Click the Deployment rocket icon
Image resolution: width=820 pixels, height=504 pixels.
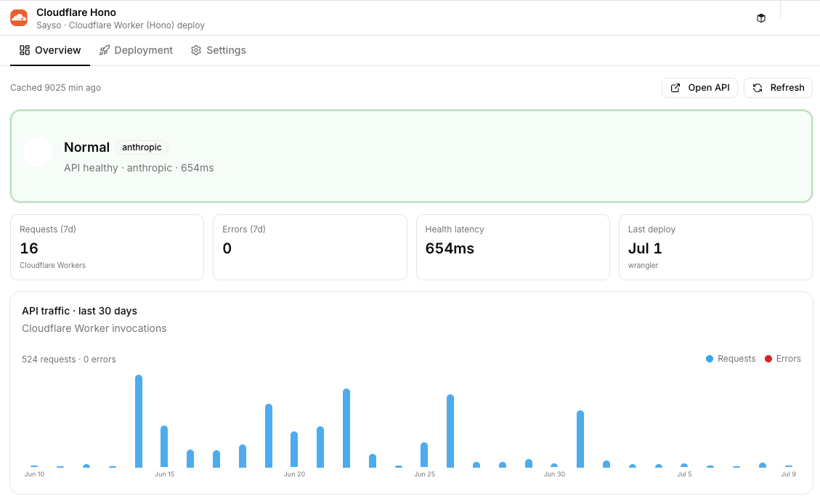[x=105, y=50]
